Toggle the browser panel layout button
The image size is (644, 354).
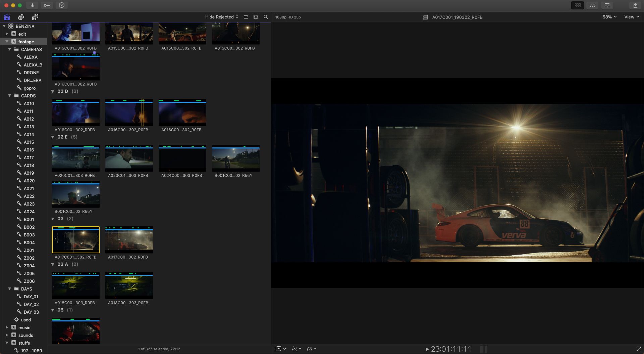click(578, 5)
